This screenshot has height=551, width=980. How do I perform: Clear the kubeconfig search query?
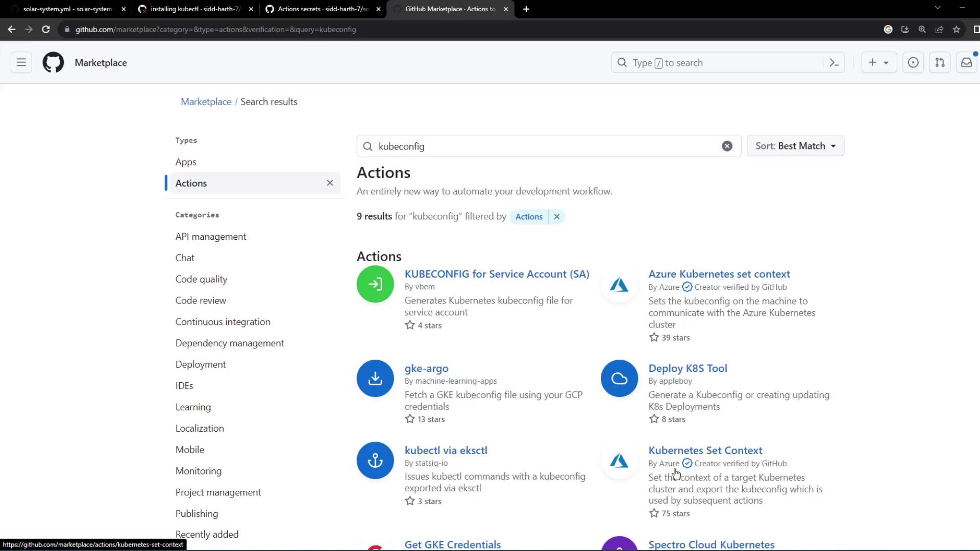point(727,146)
